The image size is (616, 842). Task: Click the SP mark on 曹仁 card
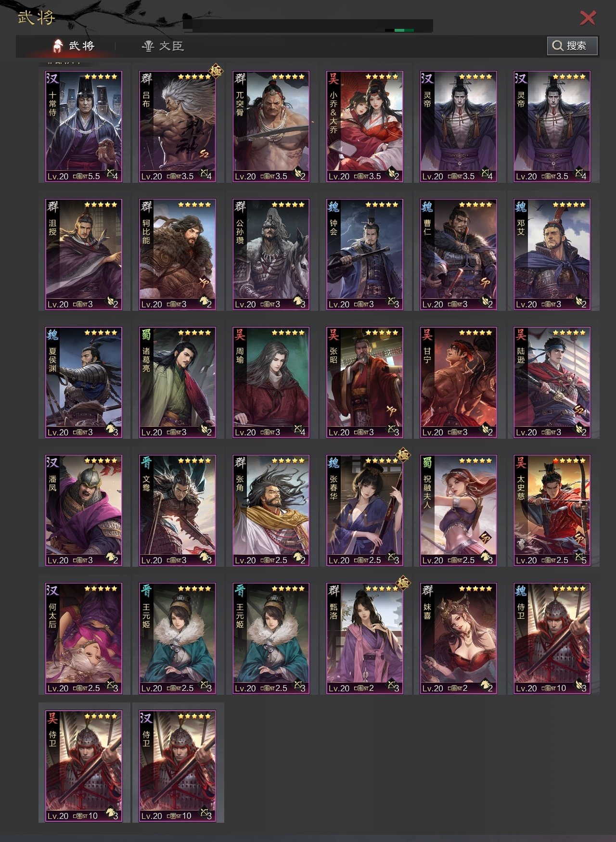[485, 282]
